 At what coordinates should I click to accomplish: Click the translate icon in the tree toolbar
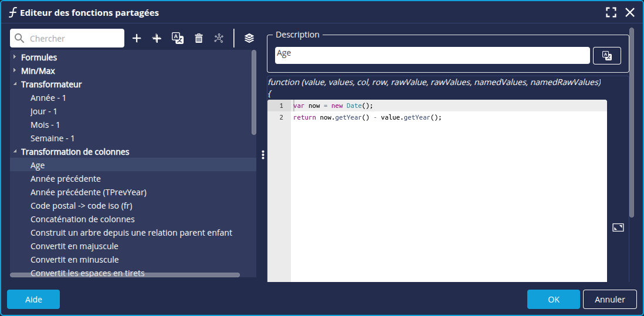[x=178, y=38]
